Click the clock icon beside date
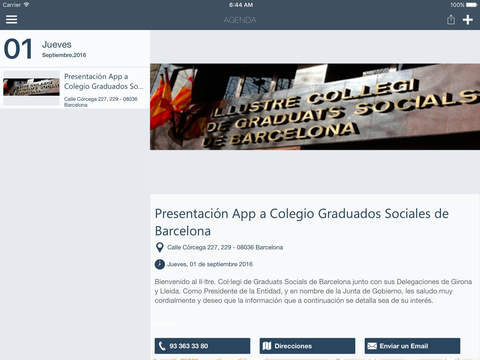This screenshot has width=480, height=360. tap(160, 264)
